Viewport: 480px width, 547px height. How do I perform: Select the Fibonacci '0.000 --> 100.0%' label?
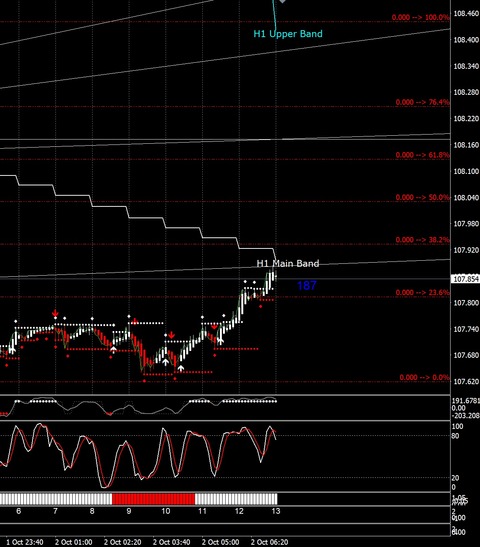coord(420,17)
